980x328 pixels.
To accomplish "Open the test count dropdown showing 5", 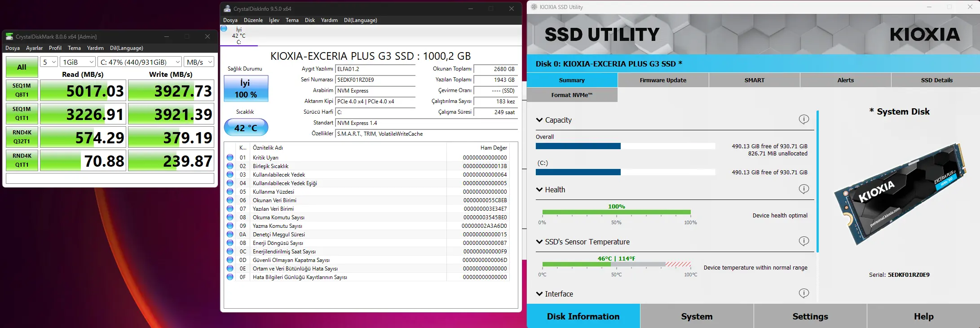I will 49,62.
